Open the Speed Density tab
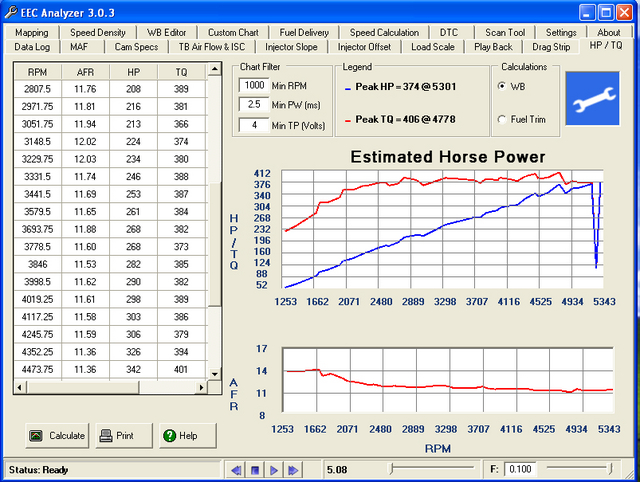This screenshot has width=640, height=482. point(98,32)
